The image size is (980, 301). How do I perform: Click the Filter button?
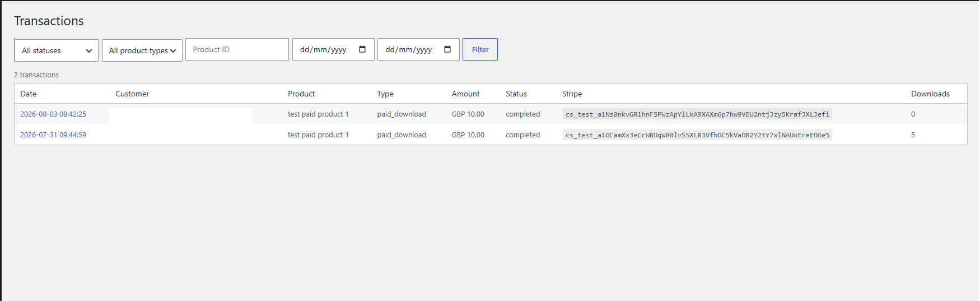pyautogui.click(x=480, y=49)
